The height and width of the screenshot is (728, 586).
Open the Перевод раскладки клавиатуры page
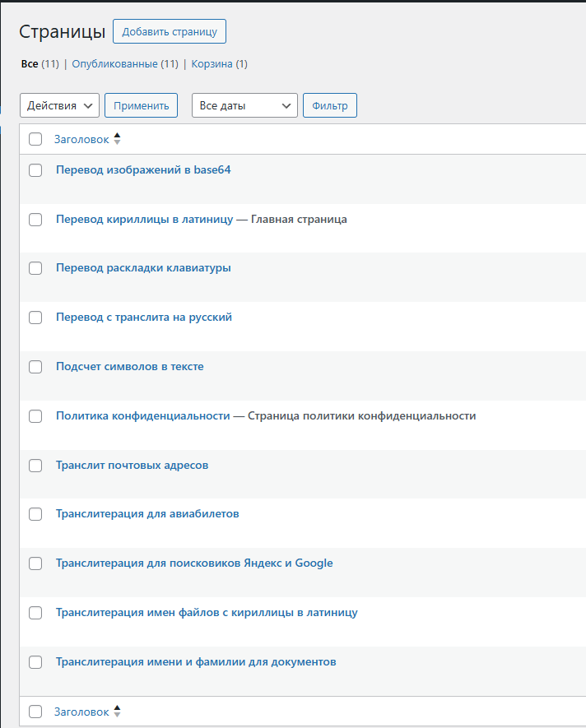point(143,268)
